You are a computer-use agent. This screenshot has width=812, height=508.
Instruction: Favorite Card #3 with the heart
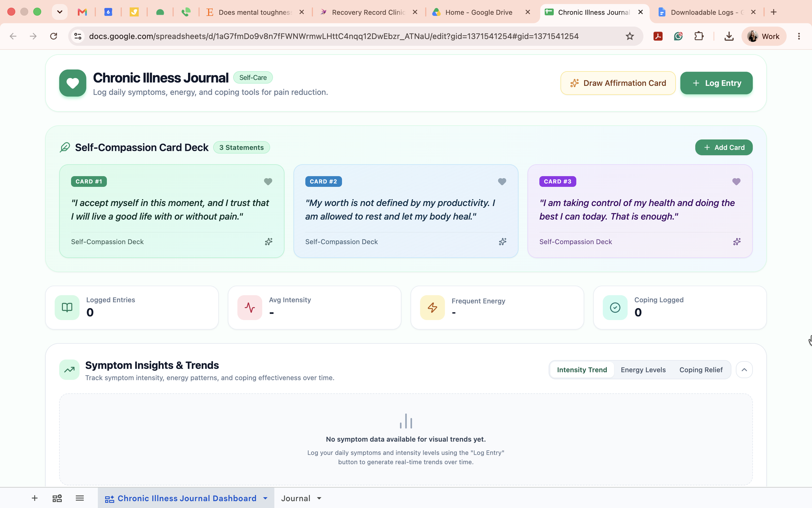click(x=736, y=181)
